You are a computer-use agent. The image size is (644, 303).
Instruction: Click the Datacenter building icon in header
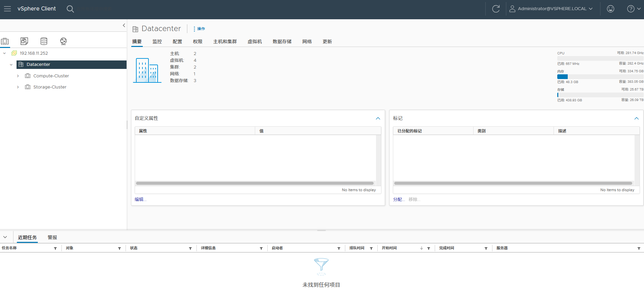pos(135,29)
